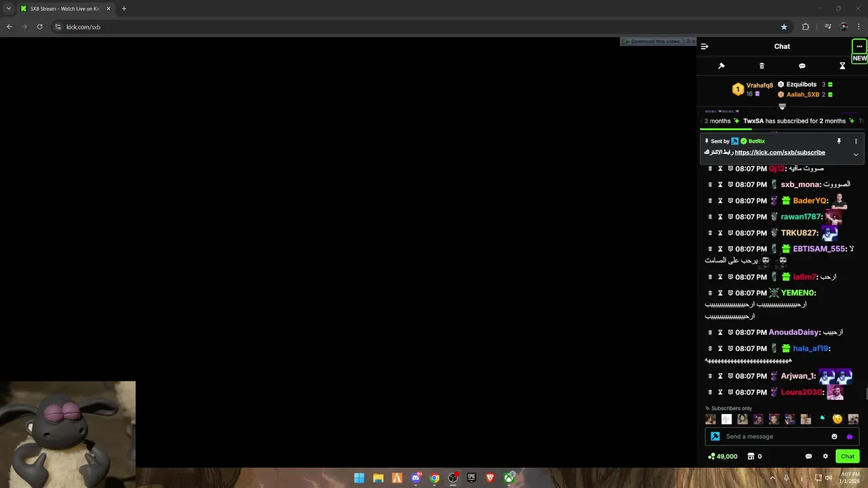Open top gifter Vrahafq8 profile

pyautogui.click(x=759, y=85)
